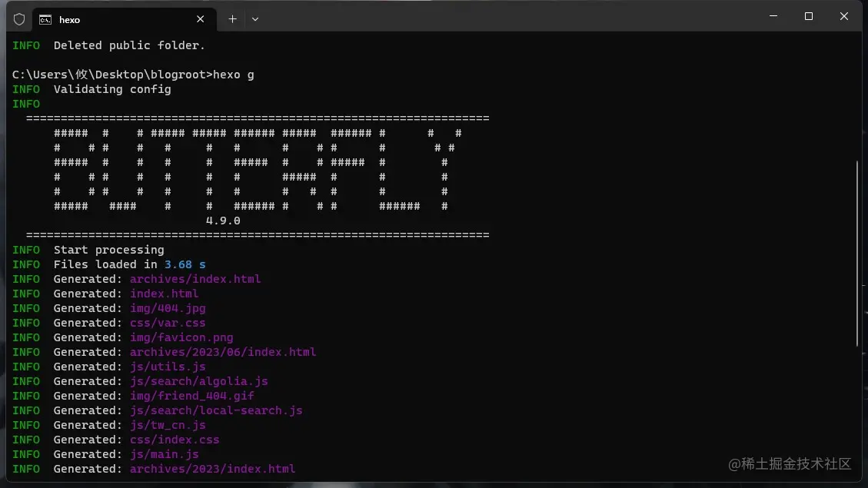The height and width of the screenshot is (488, 868).
Task: Click the command prompt icon on hexo tab
Action: coord(45,20)
